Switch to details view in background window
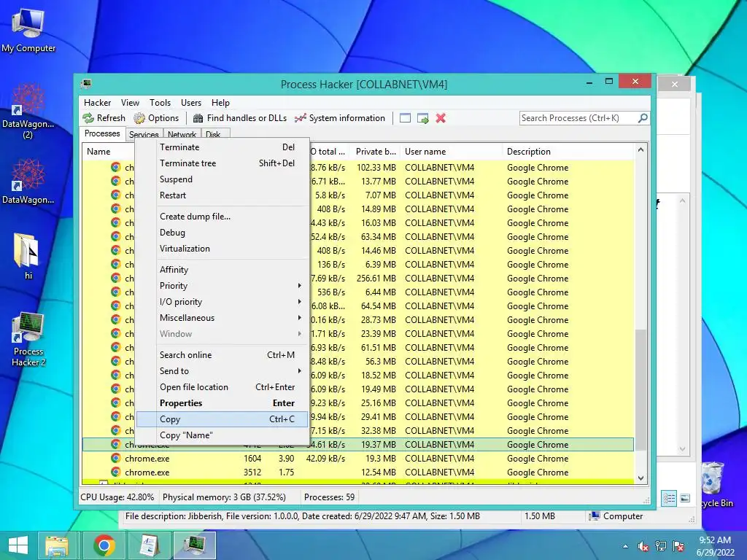 click(669, 499)
